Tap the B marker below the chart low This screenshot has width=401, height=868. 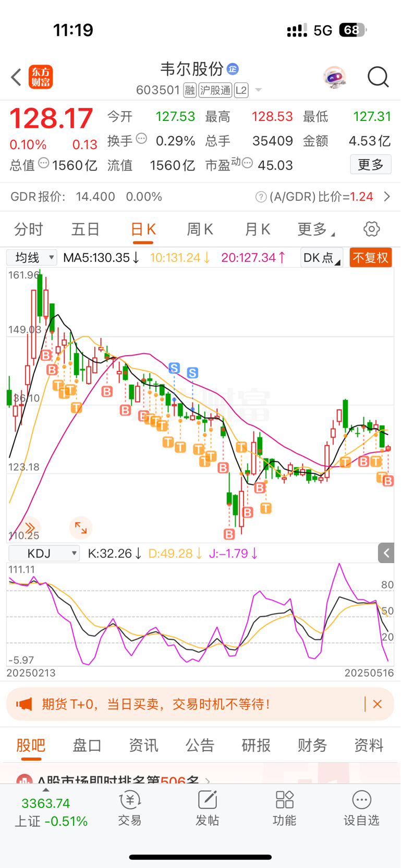pyautogui.click(x=229, y=534)
